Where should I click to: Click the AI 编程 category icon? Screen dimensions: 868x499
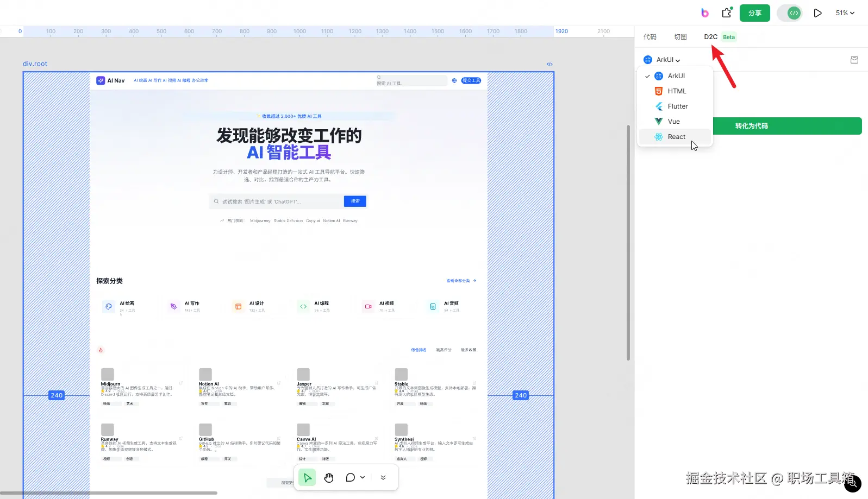click(303, 307)
